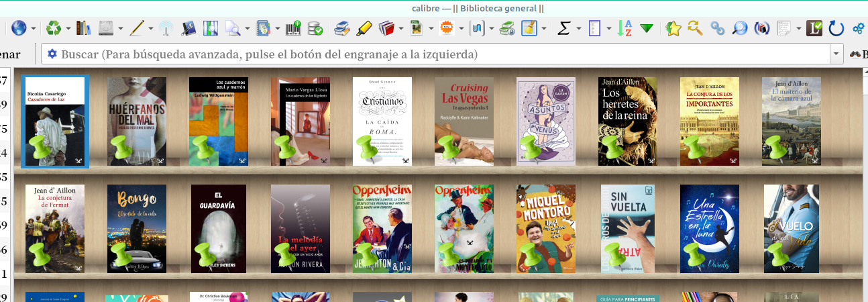Select La conjetura de Fermat book cover
Viewport: 868px width, 302px height.
tap(55, 229)
